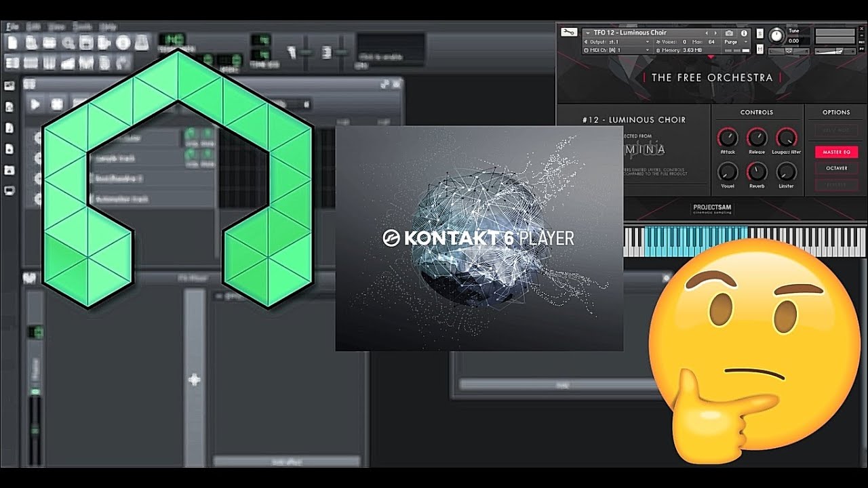This screenshot has height=488, width=868.
Task: Click recently opened projects toolbar icon
Action: pyautogui.click(x=68, y=43)
